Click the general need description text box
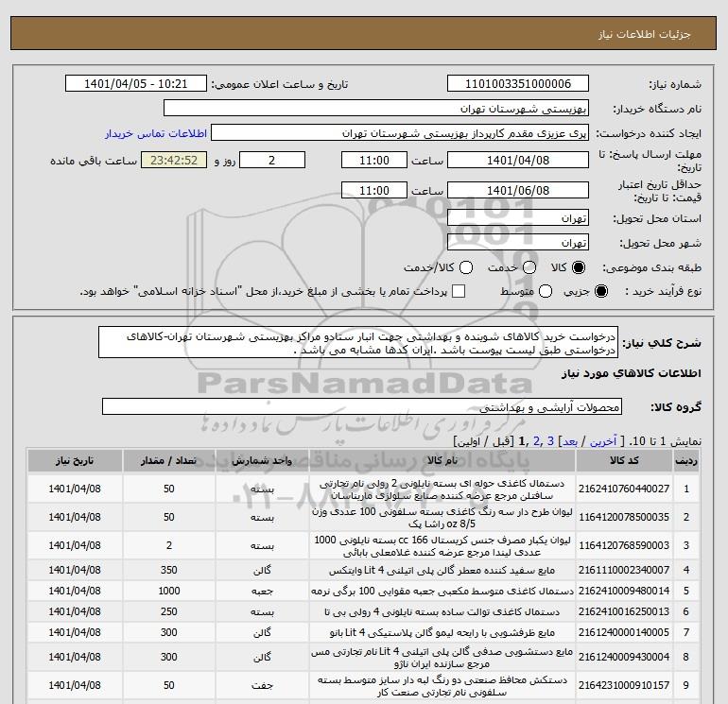 [x=358, y=342]
